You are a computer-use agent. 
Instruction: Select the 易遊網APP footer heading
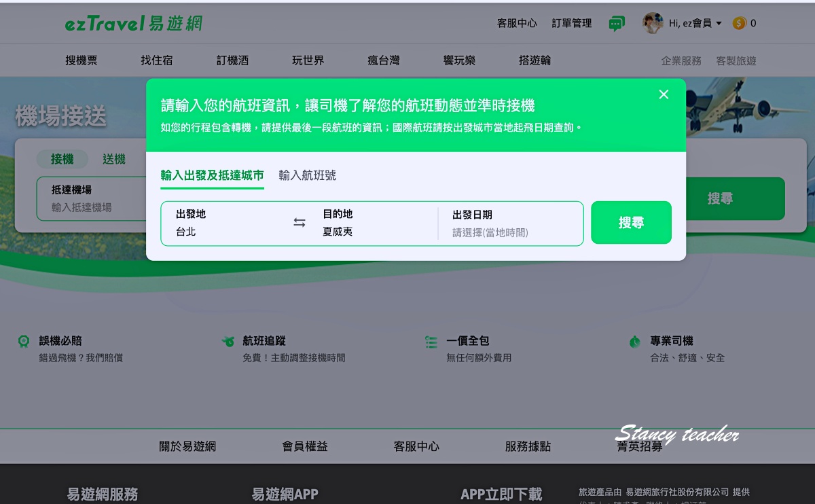click(x=285, y=494)
